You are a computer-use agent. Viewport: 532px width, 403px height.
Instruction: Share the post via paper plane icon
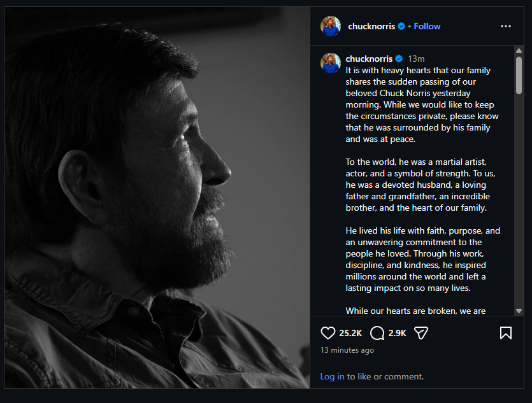point(421,333)
